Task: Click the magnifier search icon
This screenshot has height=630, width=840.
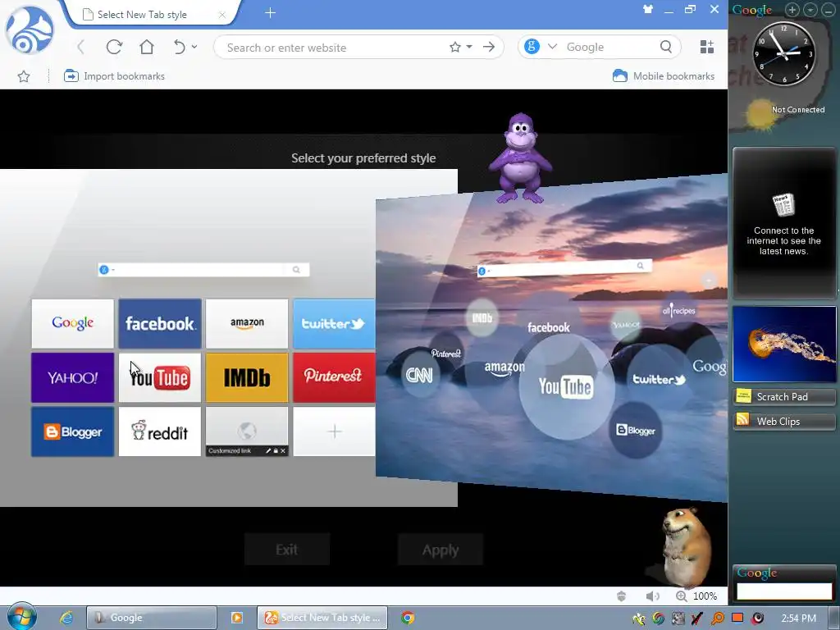Action: click(666, 47)
